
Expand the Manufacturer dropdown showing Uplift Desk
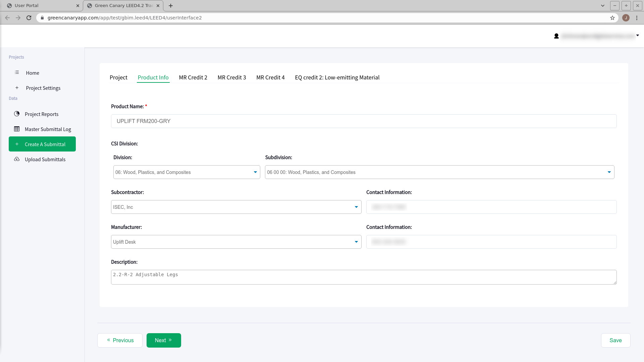coord(236,242)
